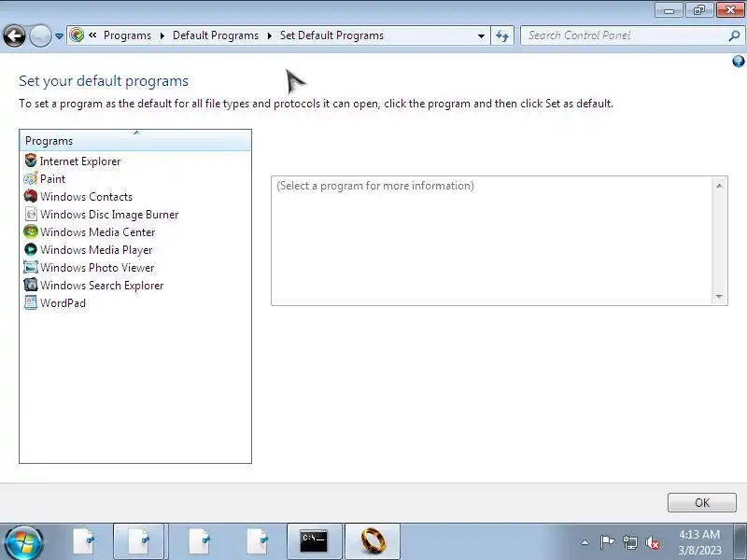
Task: Click the Internet Explorer program icon
Action: point(31,161)
